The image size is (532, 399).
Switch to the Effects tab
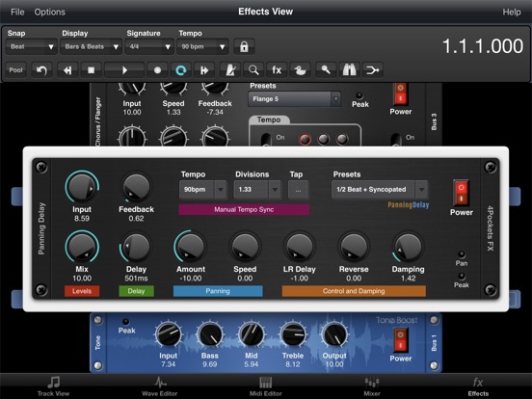click(478, 386)
